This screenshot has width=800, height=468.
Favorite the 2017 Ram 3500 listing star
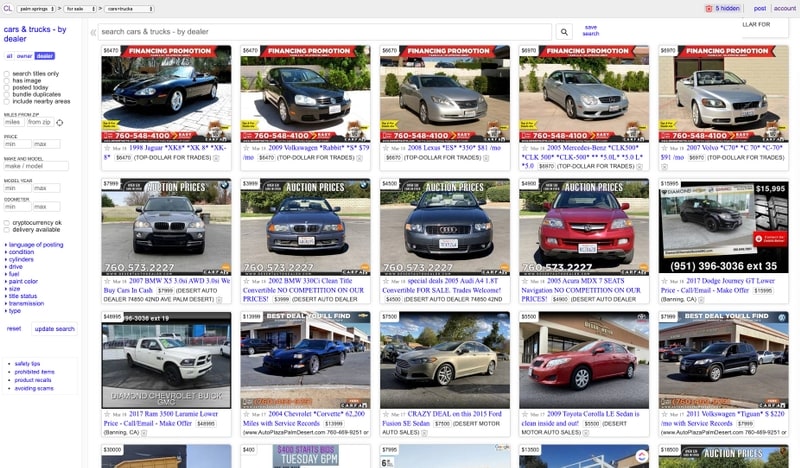click(107, 414)
